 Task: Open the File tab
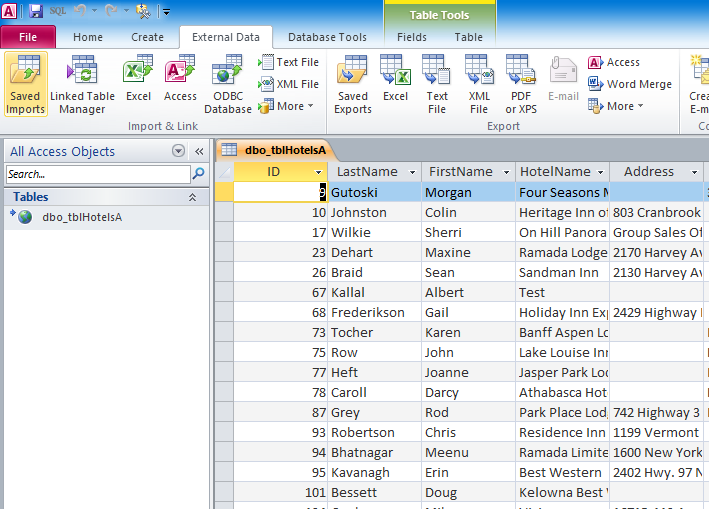point(28,37)
